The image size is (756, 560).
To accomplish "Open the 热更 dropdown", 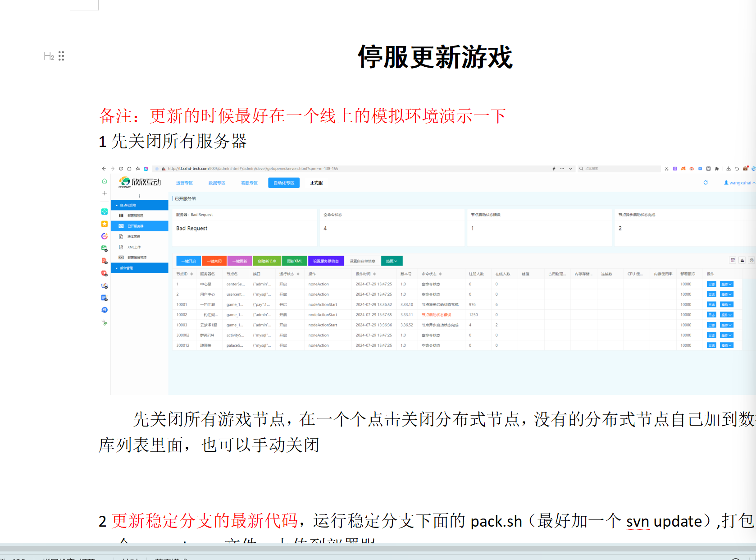I will click(391, 261).
